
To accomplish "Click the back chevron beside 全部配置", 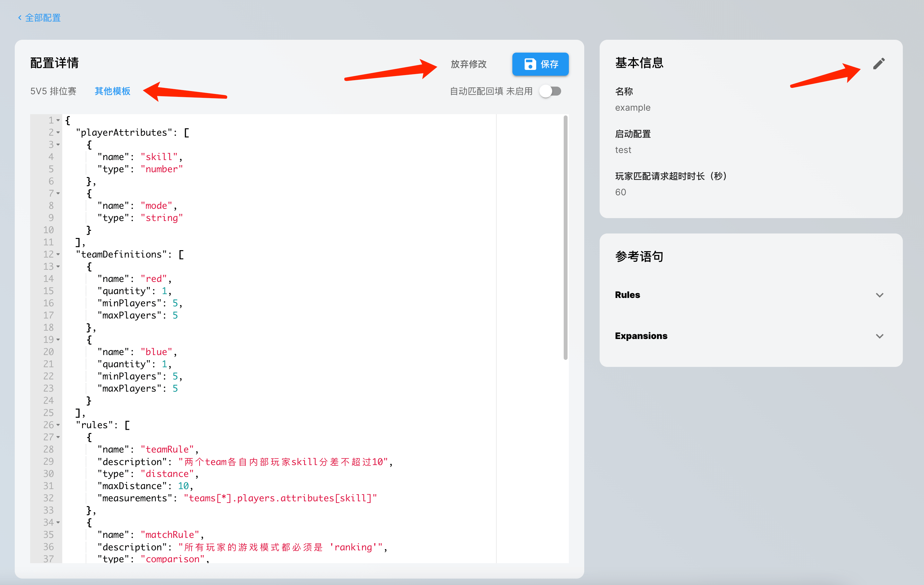I will (x=20, y=18).
